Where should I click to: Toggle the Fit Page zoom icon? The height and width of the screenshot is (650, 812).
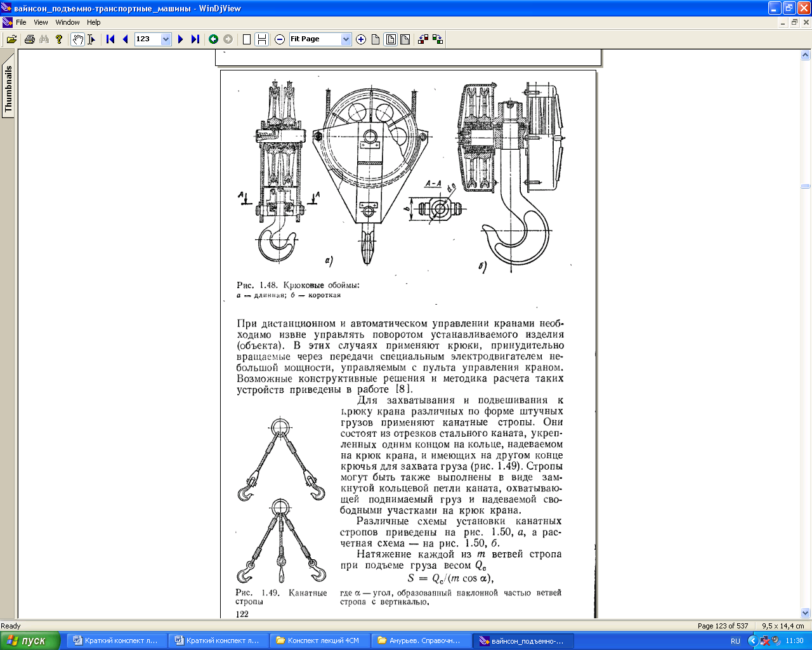pos(391,39)
